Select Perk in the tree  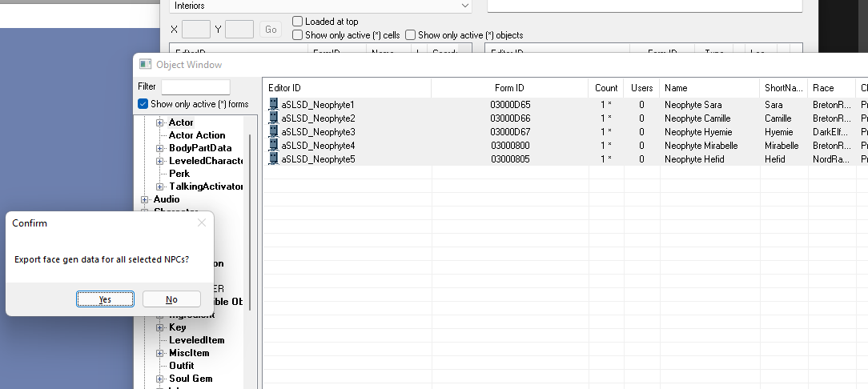(179, 173)
